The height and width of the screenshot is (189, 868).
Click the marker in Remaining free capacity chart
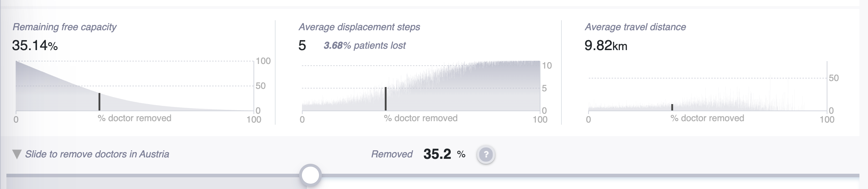[99, 102]
